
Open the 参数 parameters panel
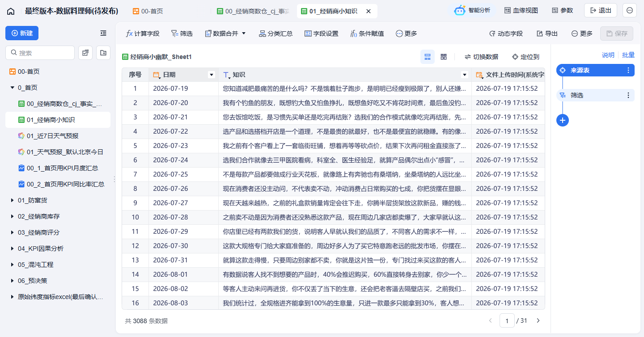pos(562,10)
